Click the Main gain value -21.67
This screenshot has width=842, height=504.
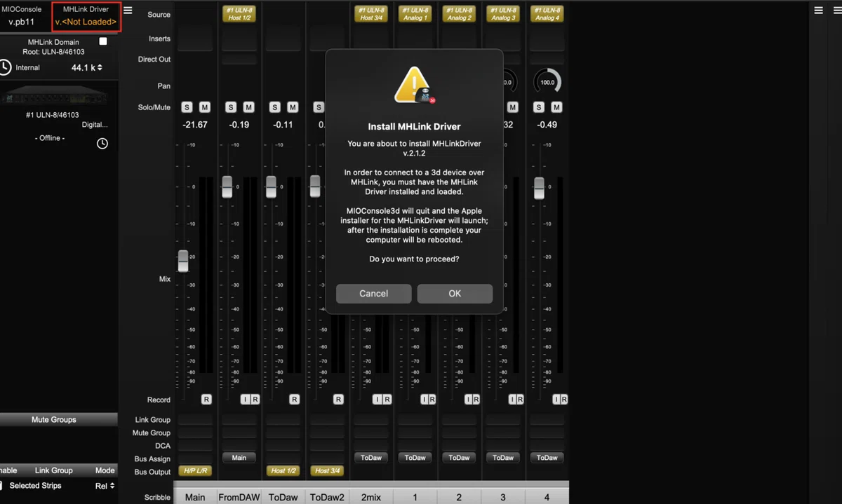point(195,125)
